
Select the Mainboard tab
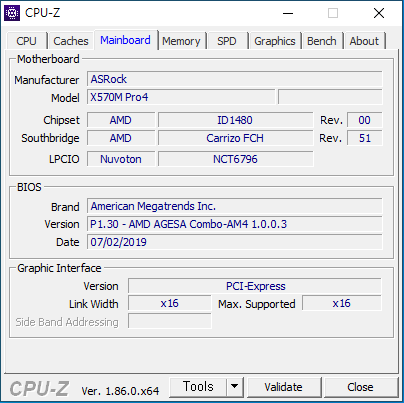pyautogui.click(x=125, y=40)
